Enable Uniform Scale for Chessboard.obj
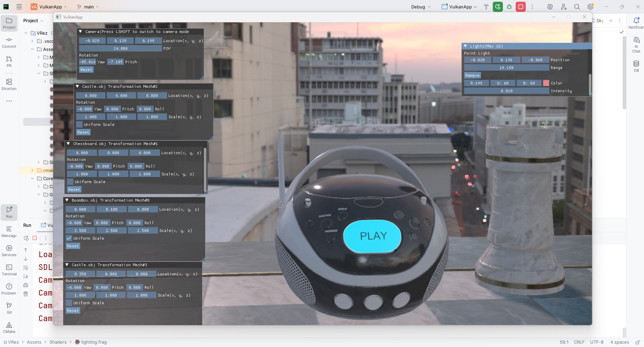This screenshot has width=644, height=347. pyautogui.click(x=70, y=182)
